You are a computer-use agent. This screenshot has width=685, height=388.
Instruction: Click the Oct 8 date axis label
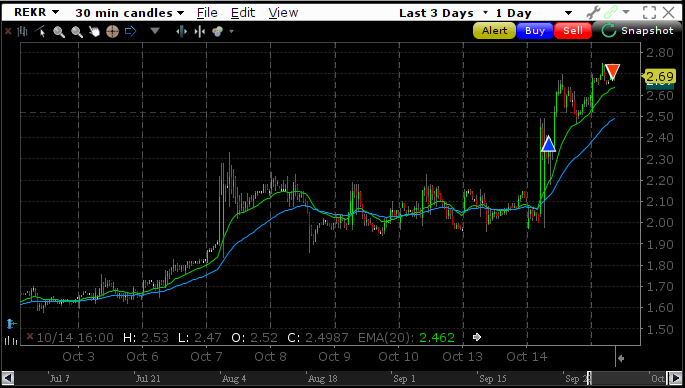click(x=270, y=357)
